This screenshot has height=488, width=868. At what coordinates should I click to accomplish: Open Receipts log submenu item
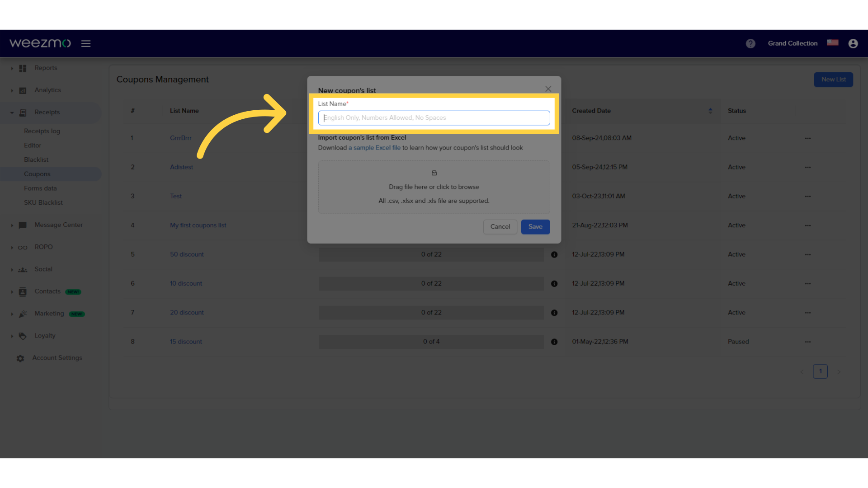[x=42, y=131]
